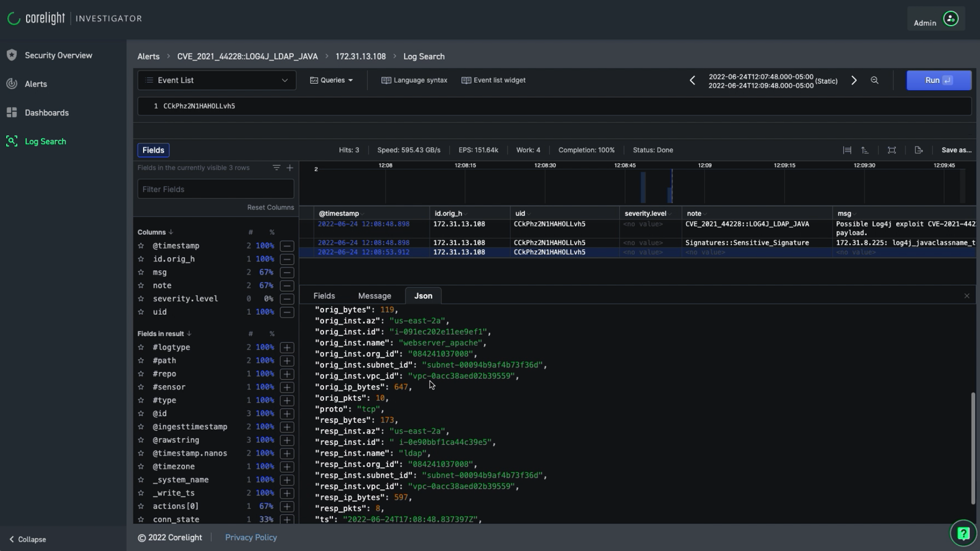Add the #logtype field as column
Image resolution: width=980 pixels, height=551 pixels.
click(x=287, y=347)
